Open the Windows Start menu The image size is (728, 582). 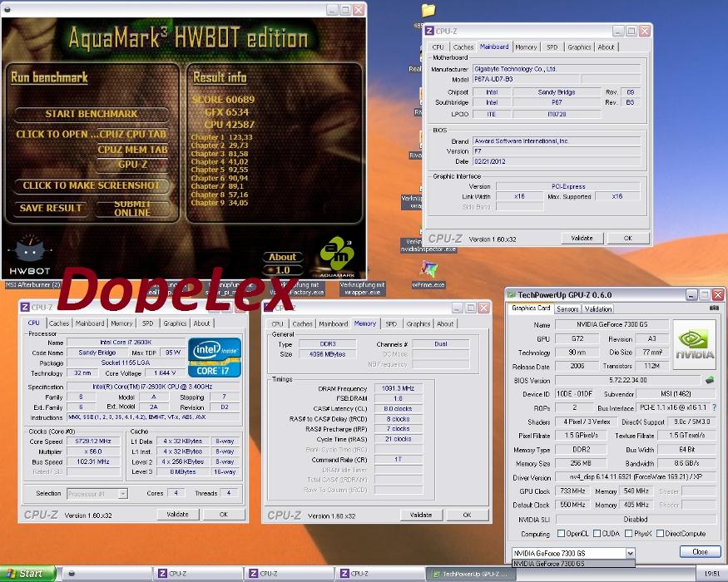coord(27,574)
